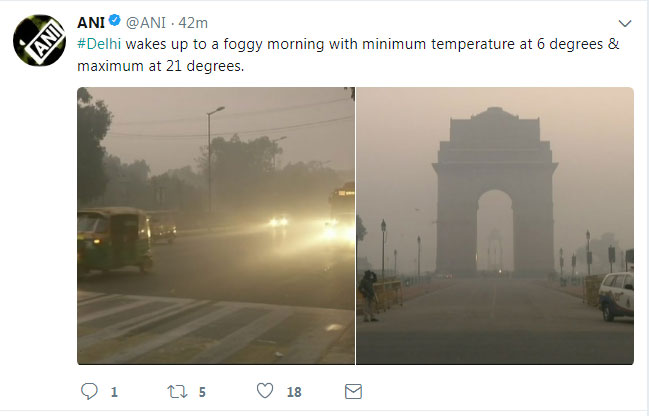Open the right India Gate photo
This screenshot has width=649, height=416.
coord(495,225)
